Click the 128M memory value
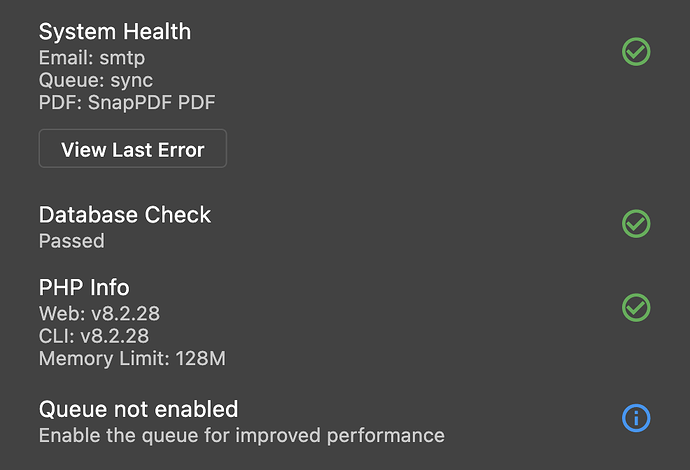 point(201,358)
